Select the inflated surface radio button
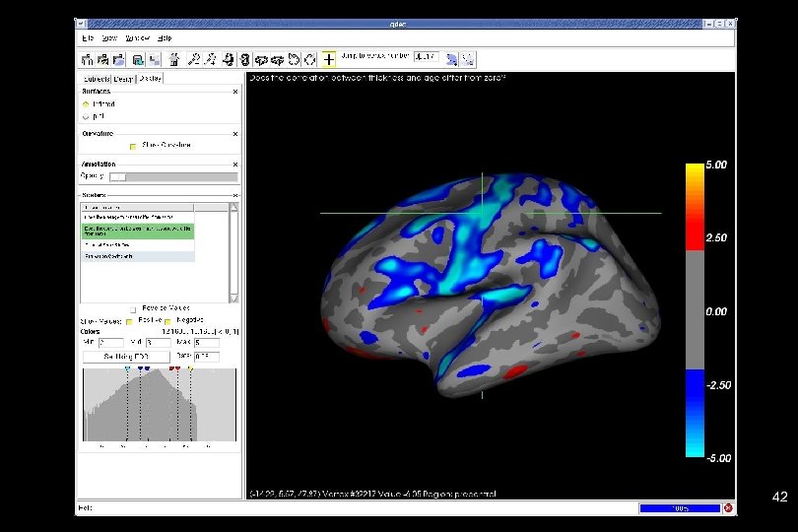The width and height of the screenshot is (798, 532). (x=86, y=103)
